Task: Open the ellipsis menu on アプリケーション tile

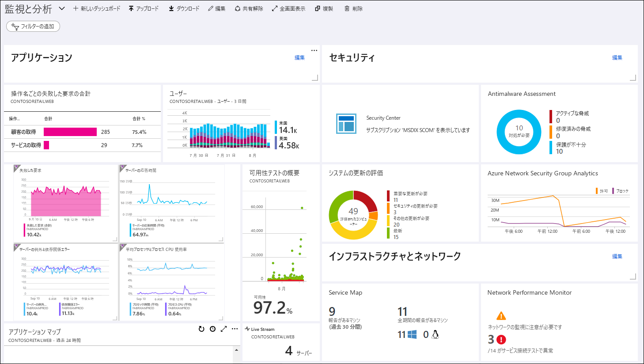Action: click(x=314, y=50)
